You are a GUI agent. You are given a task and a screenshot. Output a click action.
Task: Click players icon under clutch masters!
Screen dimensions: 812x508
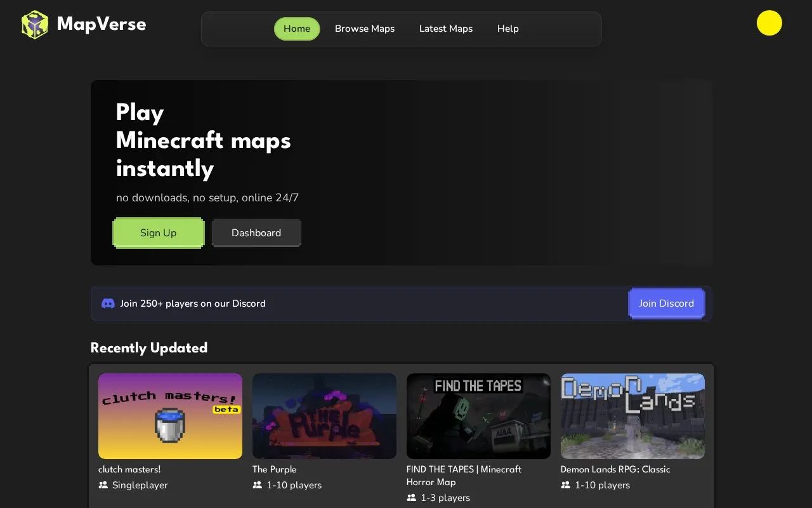pyautogui.click(x=103, y=485)
